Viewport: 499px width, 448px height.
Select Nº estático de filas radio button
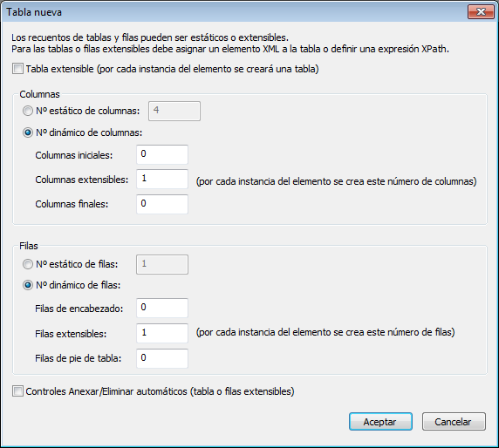pos(28,264)
